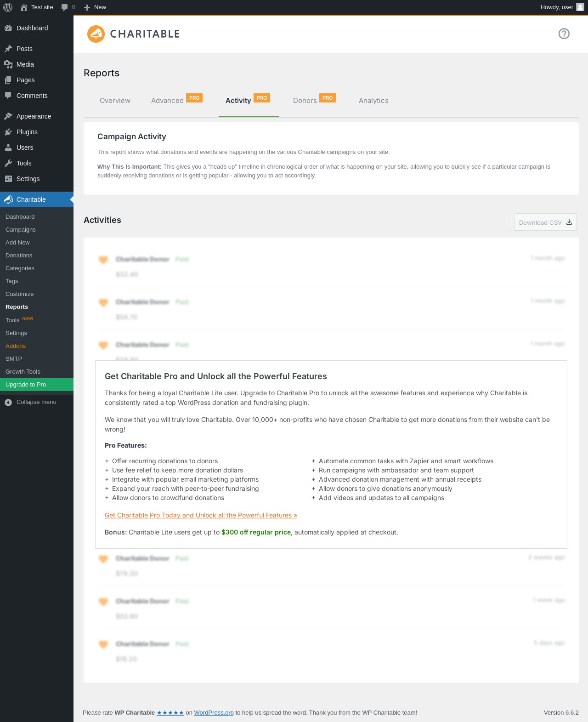Click the $300 off regular price text

pyautogui.click(x=256, y=532)
